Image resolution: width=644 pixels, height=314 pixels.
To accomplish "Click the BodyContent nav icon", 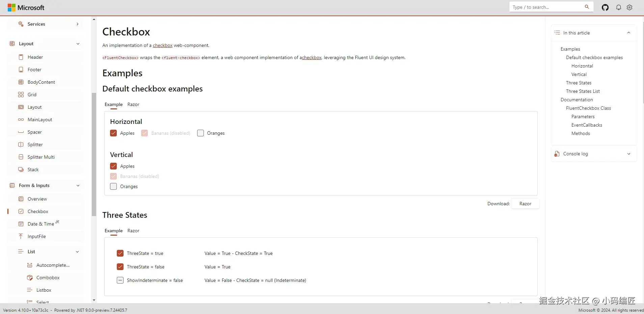I will 21,82.
